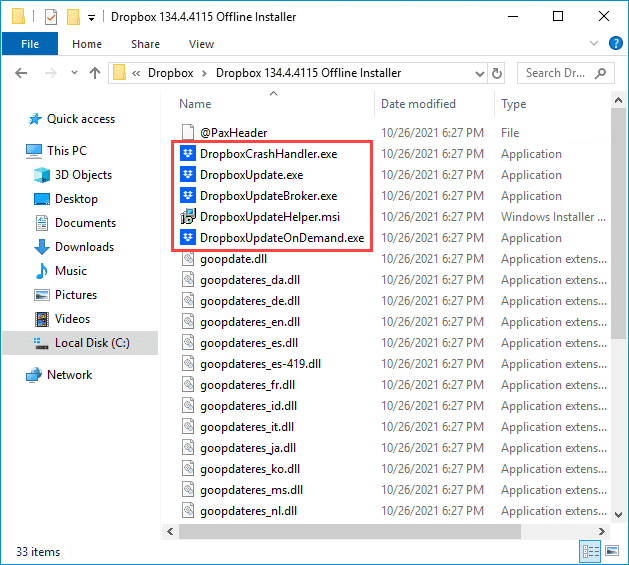629x565 pixels.
Task: Select the goopdateres_it.dll file
Action: (247, 427)
